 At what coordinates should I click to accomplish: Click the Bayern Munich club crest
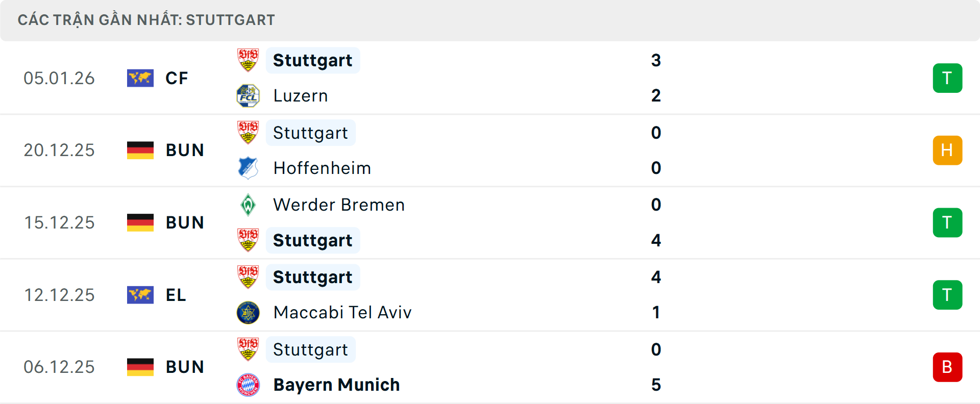point(248,385)
